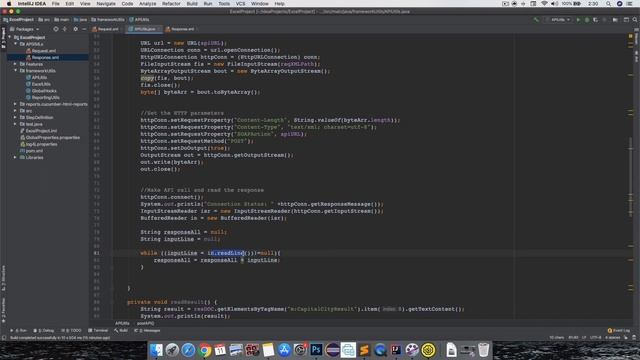Open Calendar from the Dock
This screenshot has width=640, height=360.
[x=220, y=350]
